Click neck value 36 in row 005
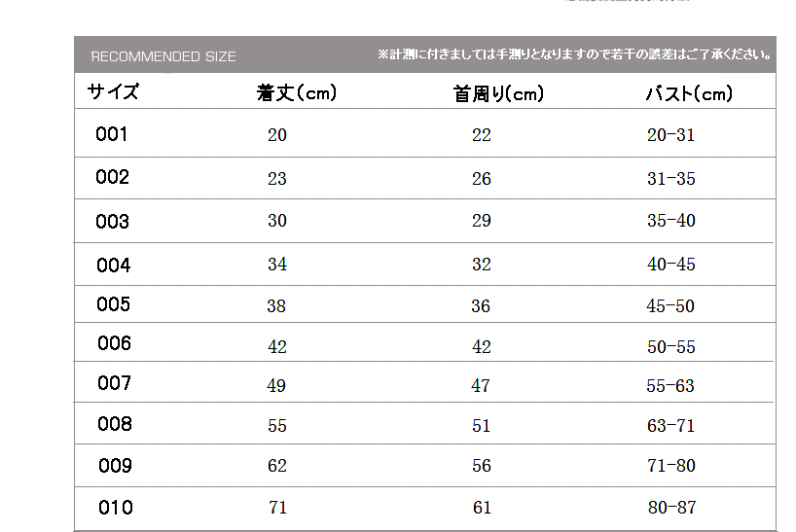 (481, 305)
